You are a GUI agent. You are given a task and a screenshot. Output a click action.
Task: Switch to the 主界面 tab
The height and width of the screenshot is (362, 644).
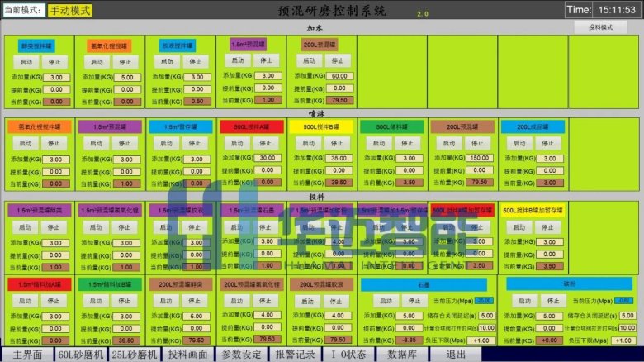pos(26,355)
